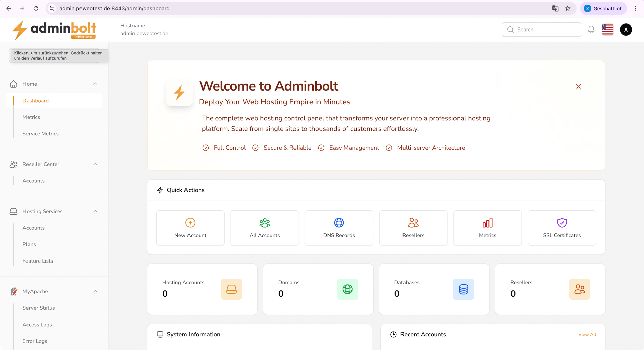Open Metrics in the Home menu
This screenshot has width=644, height=350.
pos(31,117)
